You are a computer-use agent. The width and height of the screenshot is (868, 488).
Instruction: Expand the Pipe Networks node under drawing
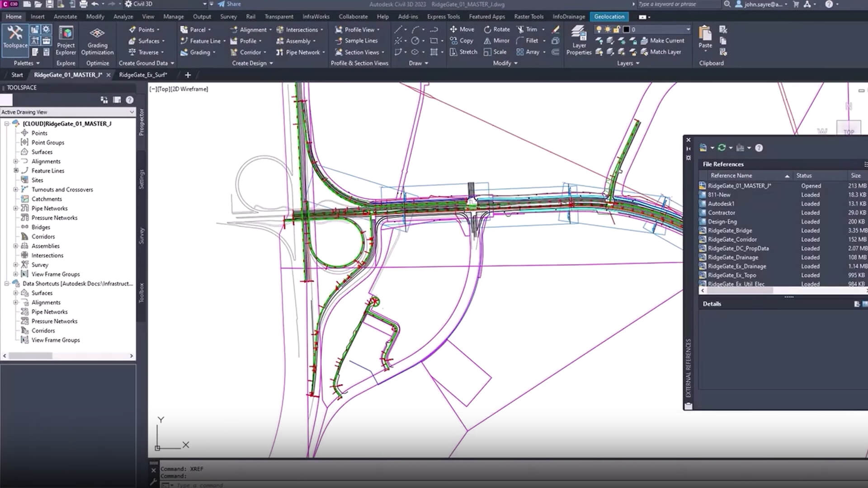point(16,208)
